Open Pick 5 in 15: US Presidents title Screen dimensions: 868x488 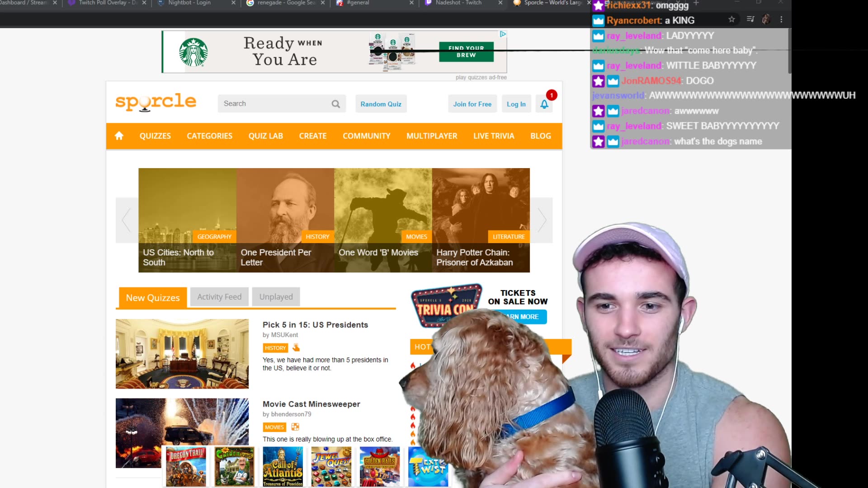click(x=315, y=325)
